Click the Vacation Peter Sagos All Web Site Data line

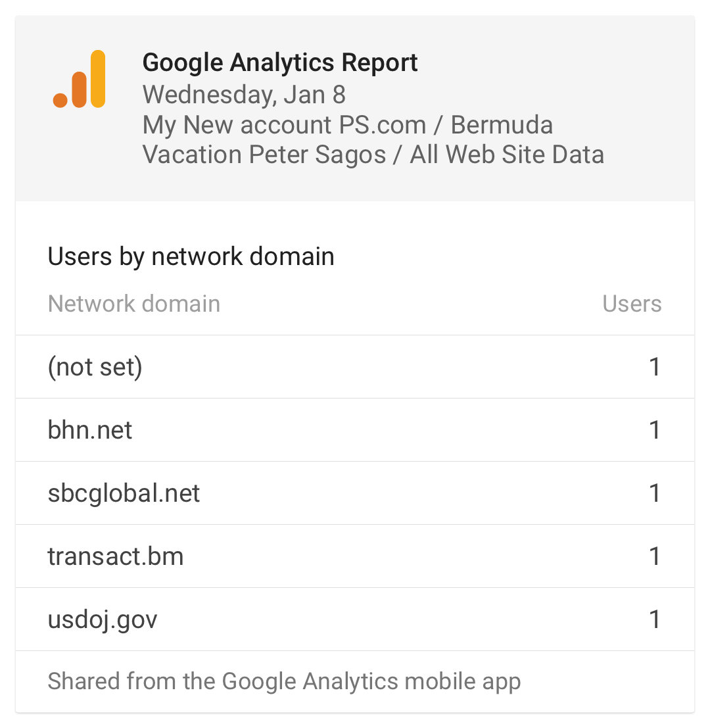coord(373,155)
